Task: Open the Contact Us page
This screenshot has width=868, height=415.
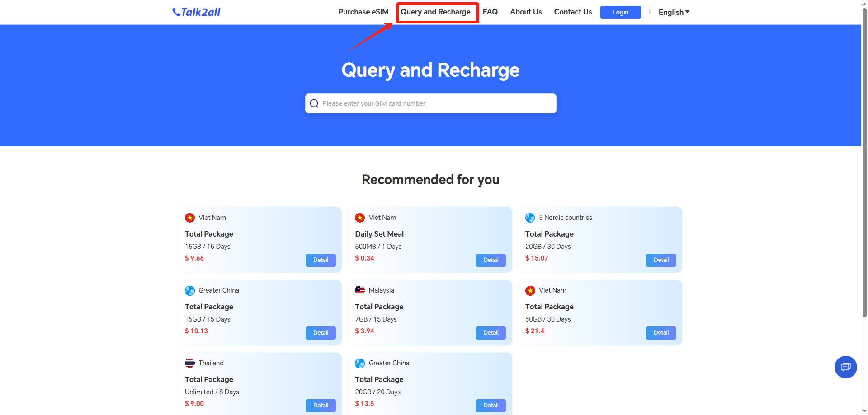Action: click(573, 12)
